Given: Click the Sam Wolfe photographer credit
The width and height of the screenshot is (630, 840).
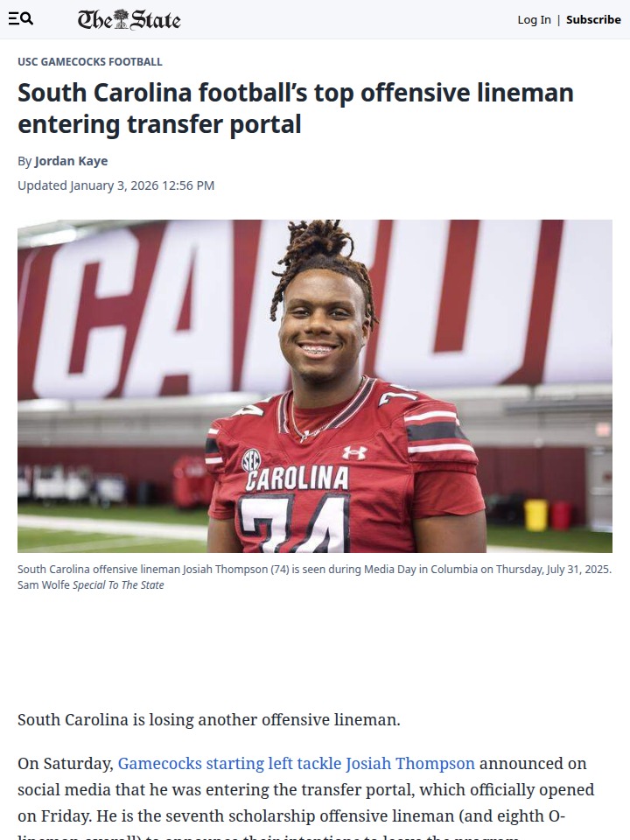Looking at the screenshot, I should [44, 585].
